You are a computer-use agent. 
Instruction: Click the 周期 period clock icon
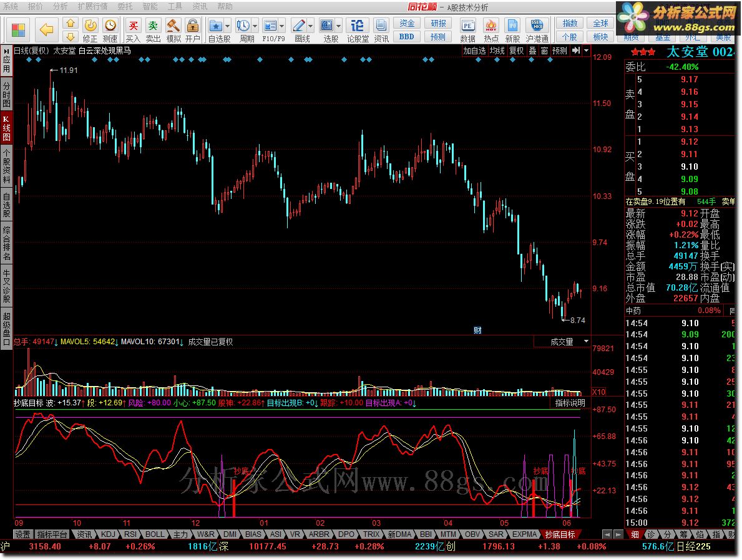pyautogui.click(x=243, y=26)
